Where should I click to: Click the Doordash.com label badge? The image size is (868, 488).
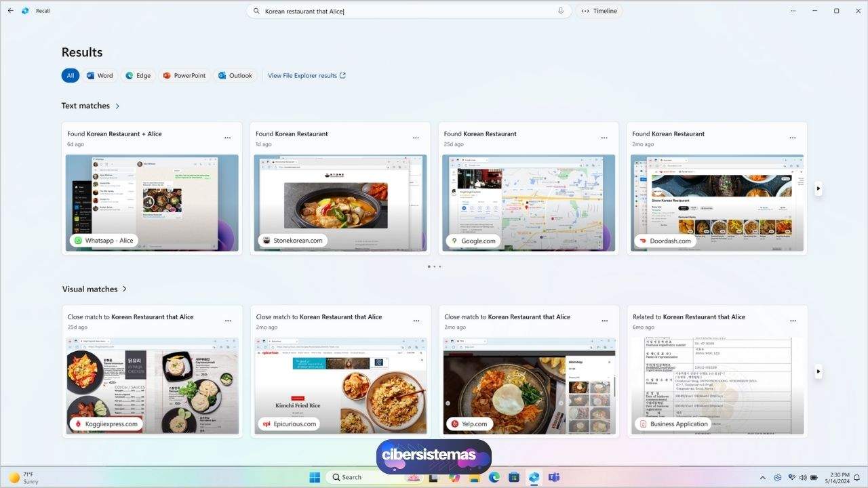click(x=665, y=241)
